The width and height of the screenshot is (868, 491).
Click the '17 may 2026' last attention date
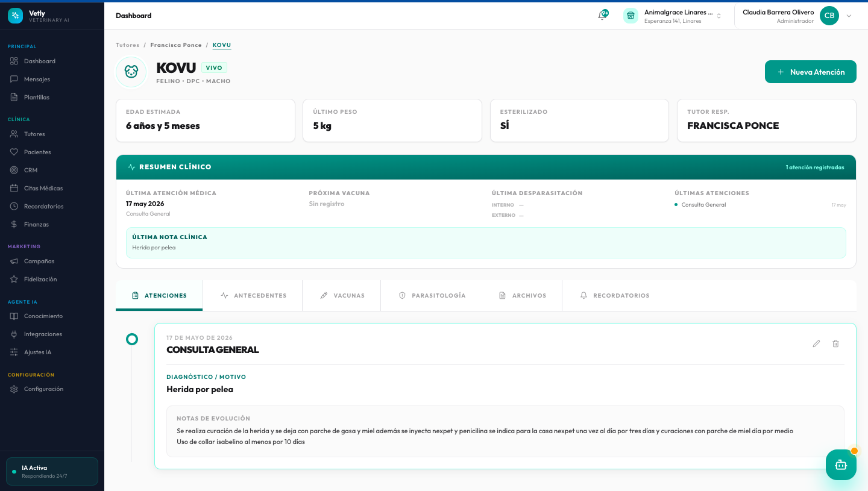(x=145, y=204)
